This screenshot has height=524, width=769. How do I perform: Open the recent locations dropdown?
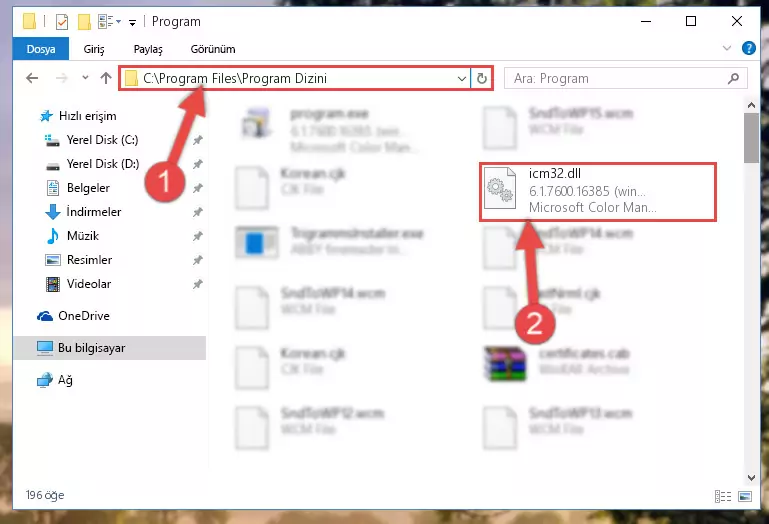85,78
